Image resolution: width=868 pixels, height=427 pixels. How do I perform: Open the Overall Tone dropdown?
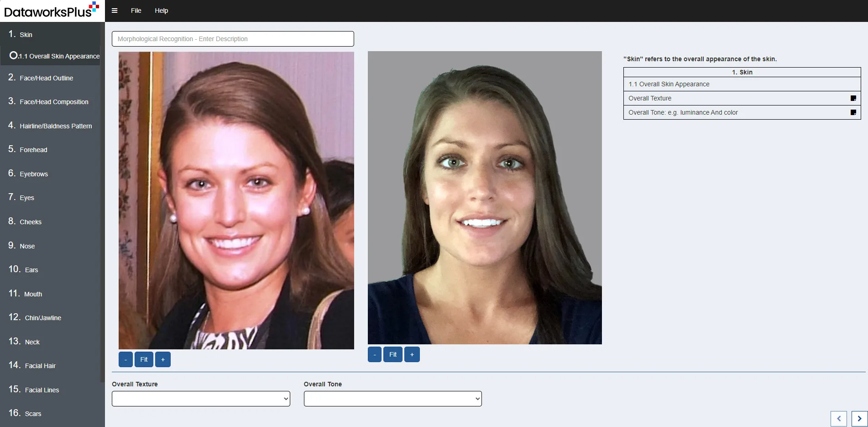(392, 399)
